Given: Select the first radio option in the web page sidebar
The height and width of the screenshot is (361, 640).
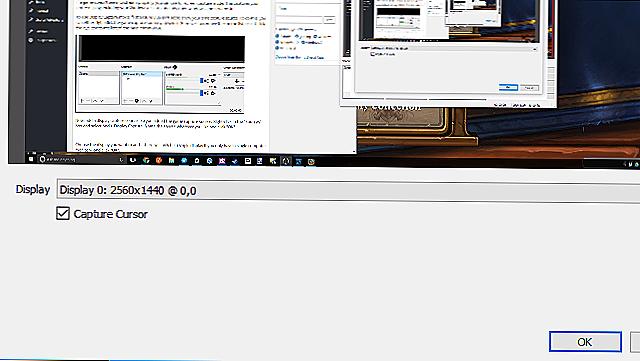Looking at the screenshot, I should click(x=278, y=36).
